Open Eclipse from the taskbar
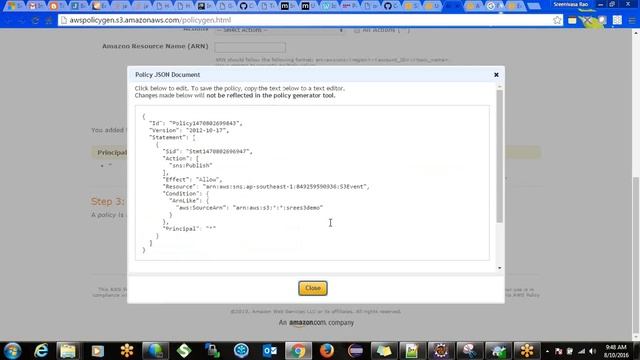The image size is (640, 360). click(x=355, y=351)
